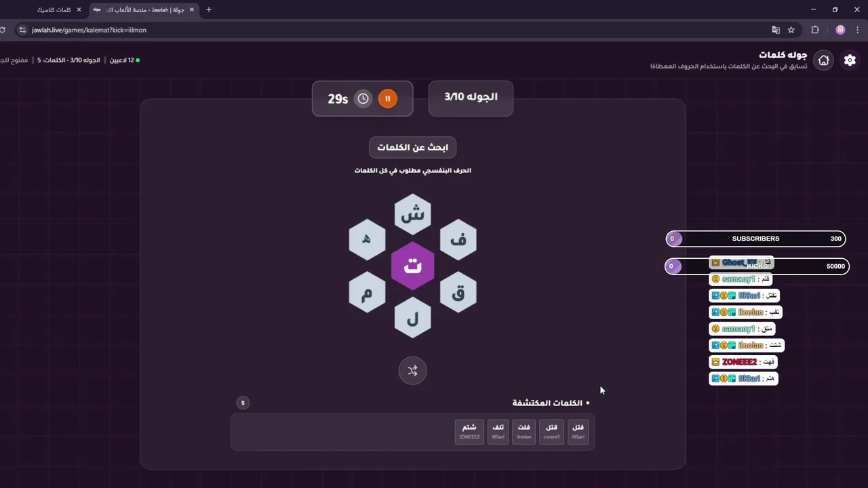Open the discovered word قتل by cvrere1

(551, 431)
